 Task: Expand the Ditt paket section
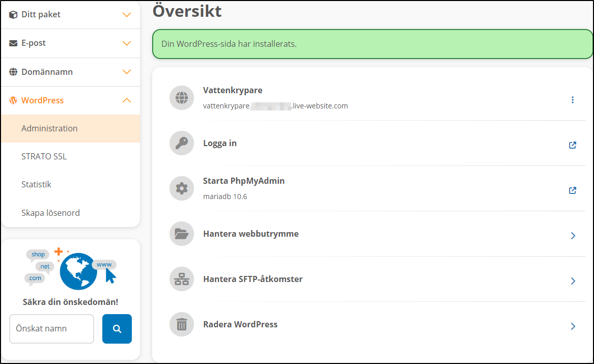[127, 15]
